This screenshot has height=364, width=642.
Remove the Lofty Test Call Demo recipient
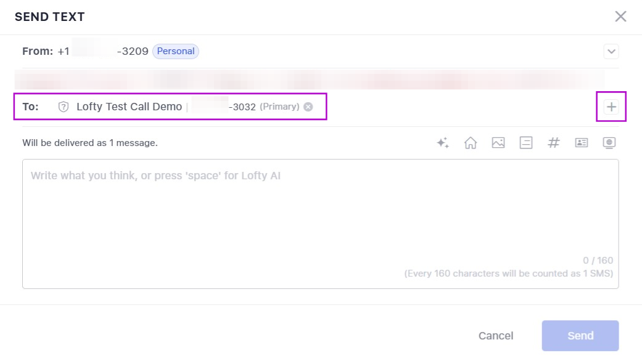tap(308, 107)
